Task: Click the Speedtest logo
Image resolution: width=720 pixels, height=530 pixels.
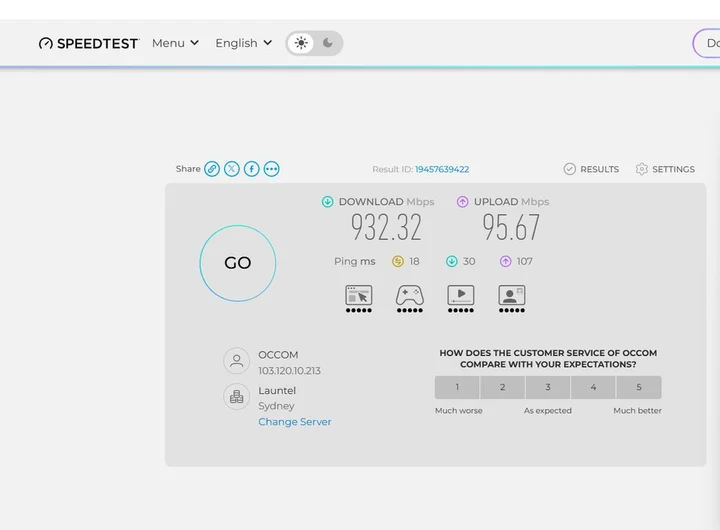Action: click(x=89, y=43)
